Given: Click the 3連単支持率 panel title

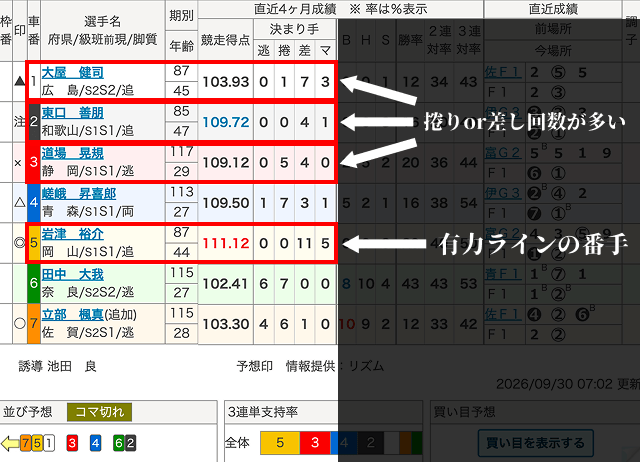Looking at the screenshot, I should click(x=263, y=412).
